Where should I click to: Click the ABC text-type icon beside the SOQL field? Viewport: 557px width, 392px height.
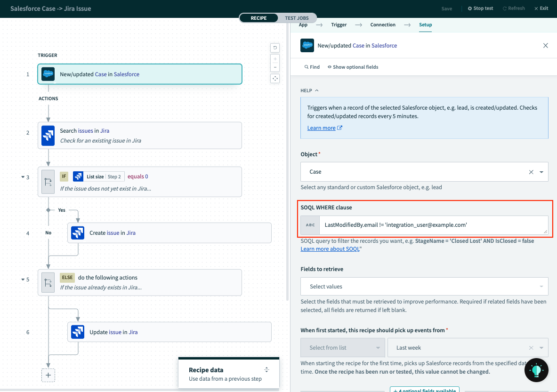310,225
